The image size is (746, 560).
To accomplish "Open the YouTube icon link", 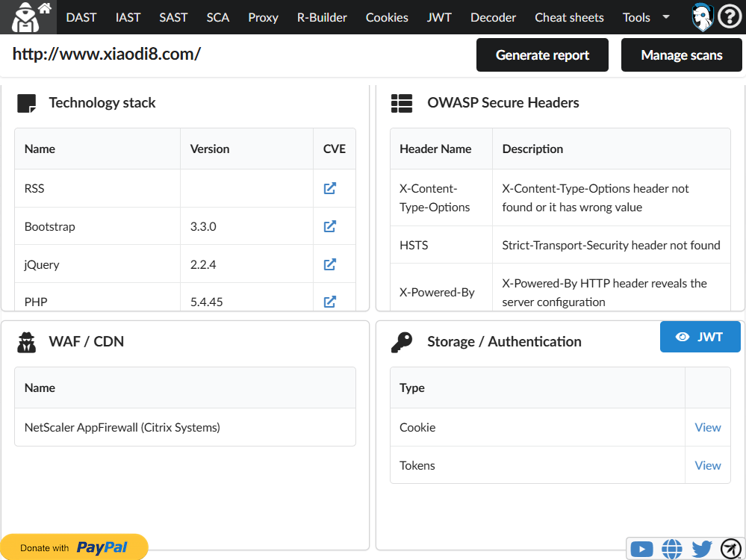I will (641, 549).
